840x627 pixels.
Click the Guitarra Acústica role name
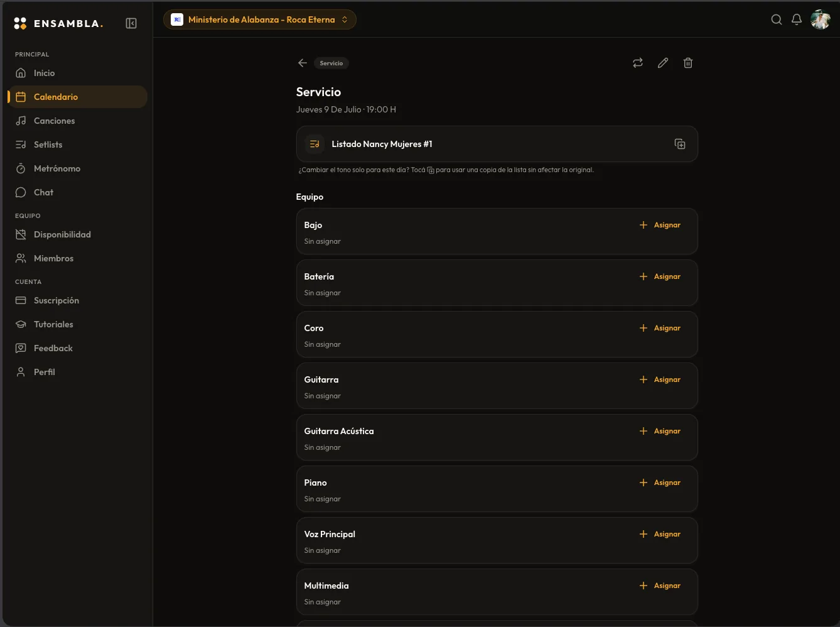339,431
